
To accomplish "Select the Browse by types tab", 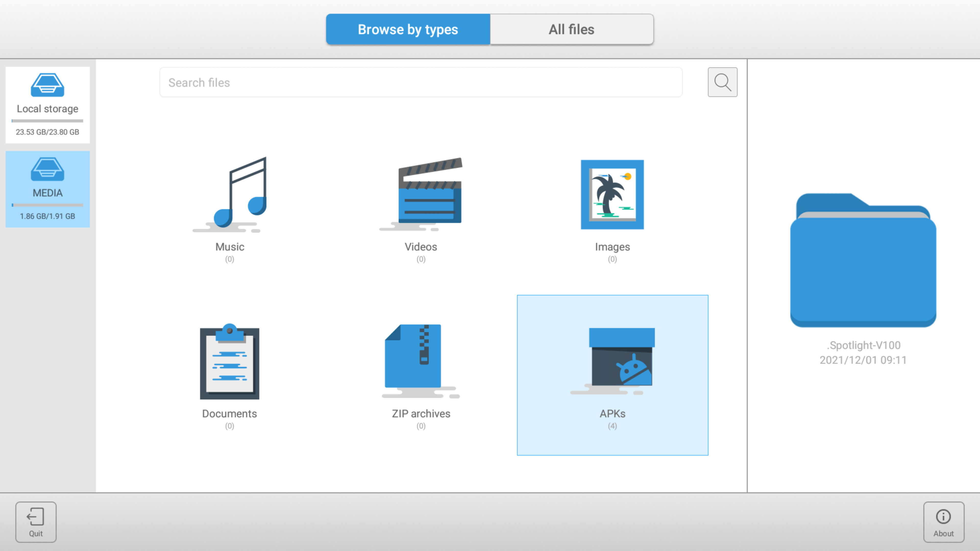I will pos(408,29).
